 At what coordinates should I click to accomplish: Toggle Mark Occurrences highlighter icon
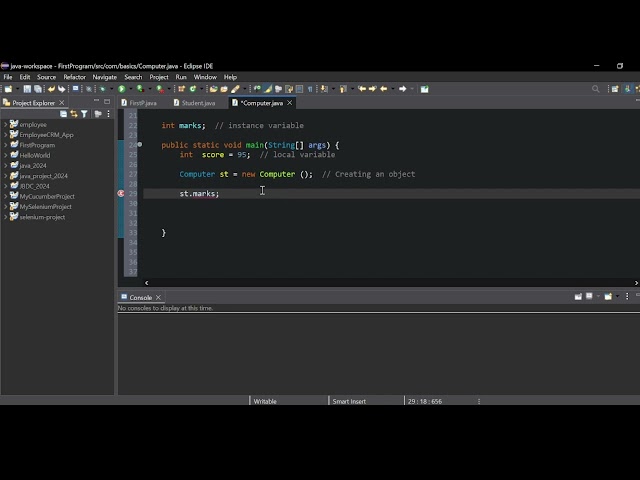[x=268, y=89]
